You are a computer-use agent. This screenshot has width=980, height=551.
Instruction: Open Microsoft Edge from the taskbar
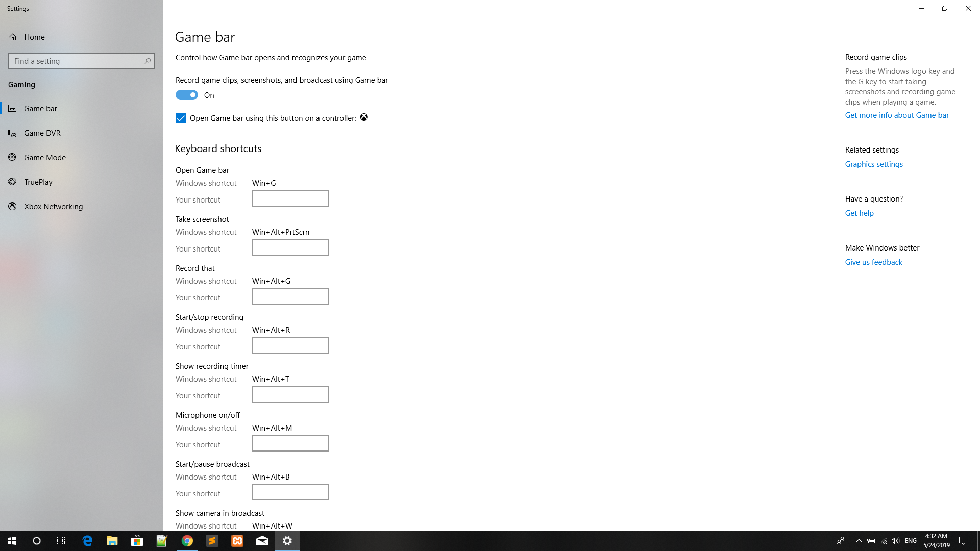coord(87,541)
